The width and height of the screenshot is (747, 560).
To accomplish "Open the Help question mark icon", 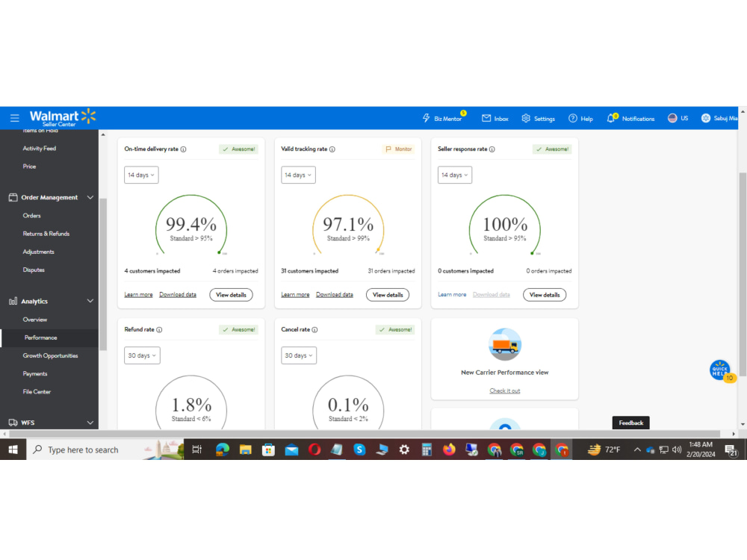I will [573, 118].
